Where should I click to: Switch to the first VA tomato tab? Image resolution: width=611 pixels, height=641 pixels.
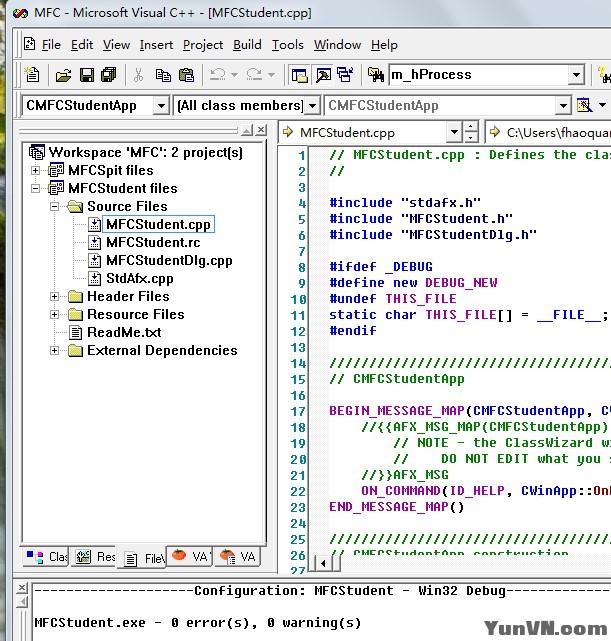pos(189,556)
